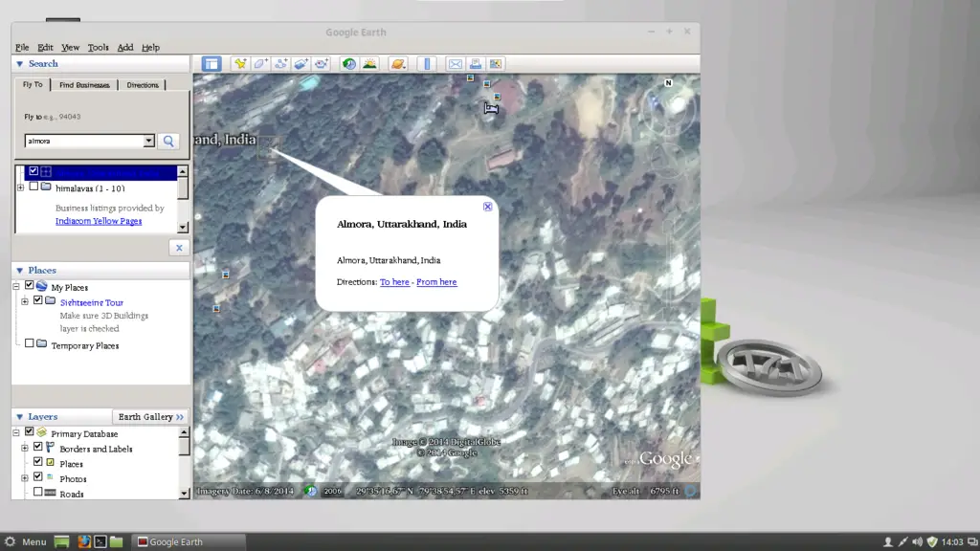Click the lodging bed icon on the map
The image size is (980, 551).
(491, 109)
